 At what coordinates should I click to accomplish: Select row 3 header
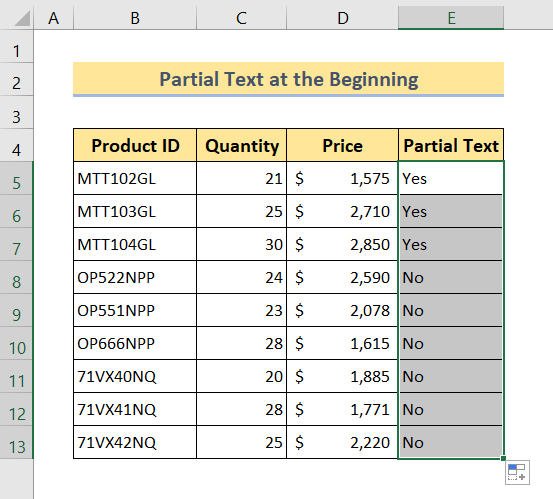17,113
